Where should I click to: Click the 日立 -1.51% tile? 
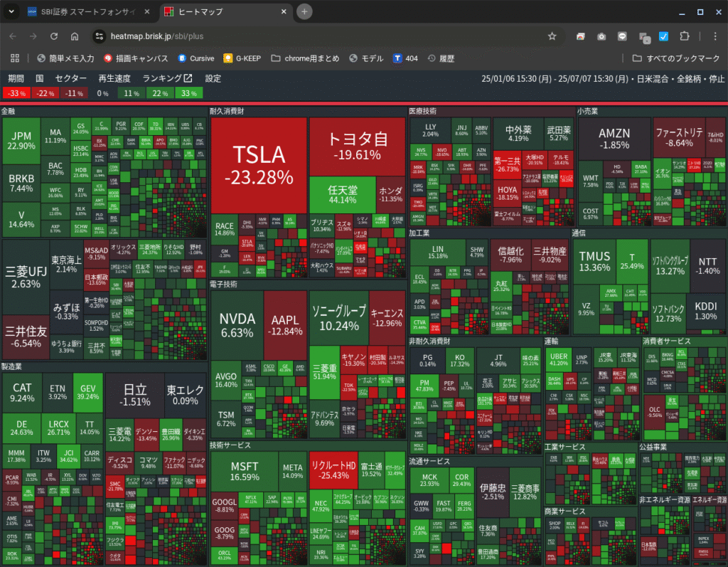coord(135,395)
